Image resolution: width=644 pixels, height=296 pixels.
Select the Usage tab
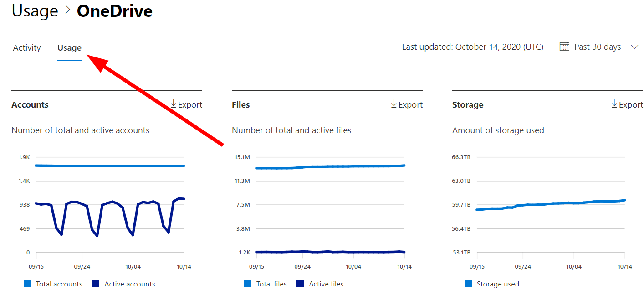(69, 48)
